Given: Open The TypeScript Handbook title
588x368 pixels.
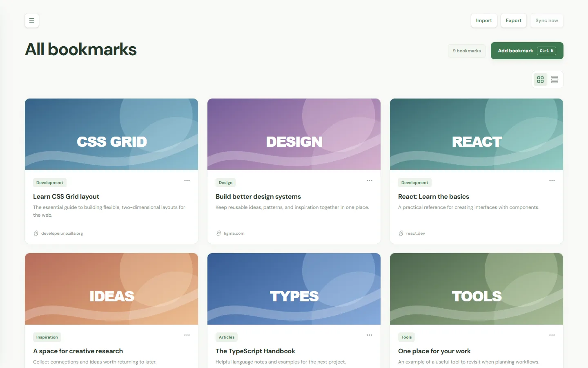Looking at the screenshot, I should click(255, 351).
